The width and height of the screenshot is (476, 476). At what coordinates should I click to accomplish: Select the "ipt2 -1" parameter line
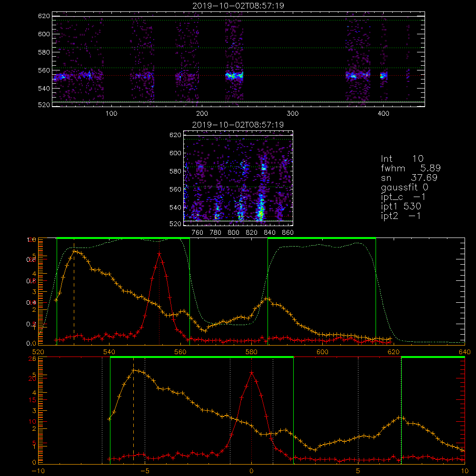click(401, 216)
